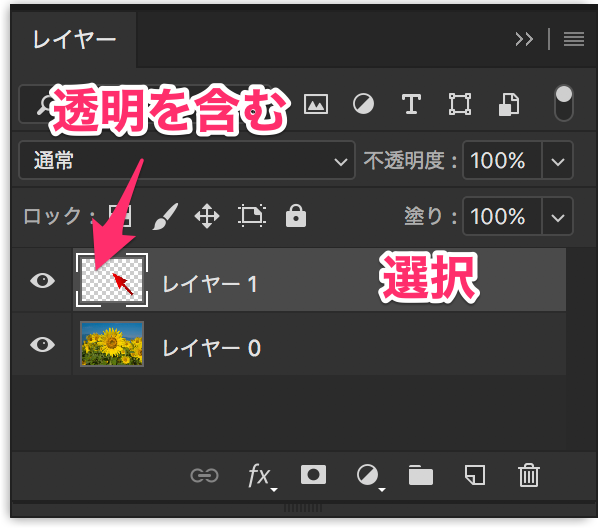This screenshot has height=532, width=598.
Task: Enable lock image pixels brush icon
Action: (x=165, y=216)
